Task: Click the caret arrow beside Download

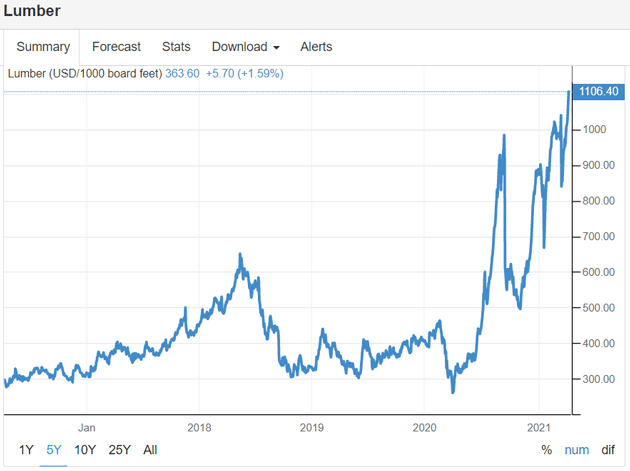Action: [276, 48]
